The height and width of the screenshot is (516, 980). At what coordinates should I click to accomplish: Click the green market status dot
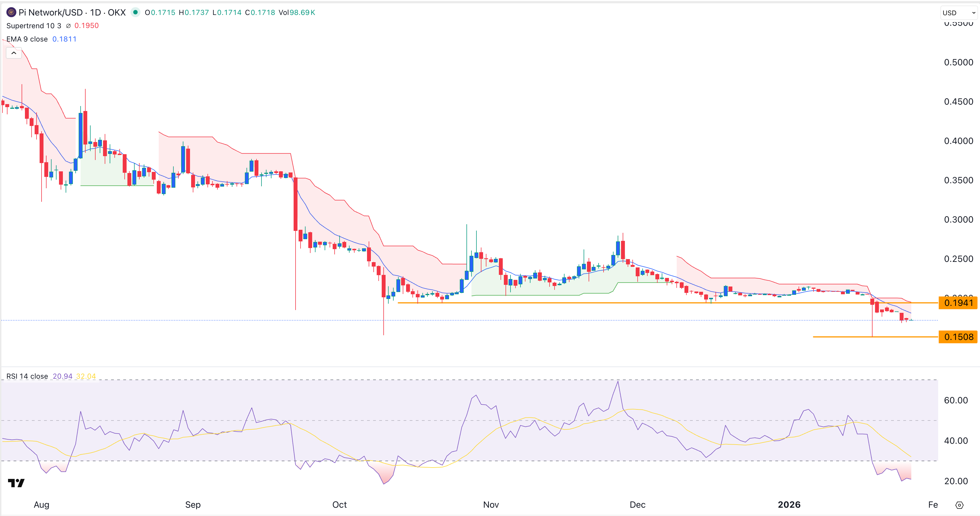(x=135, y=12)
